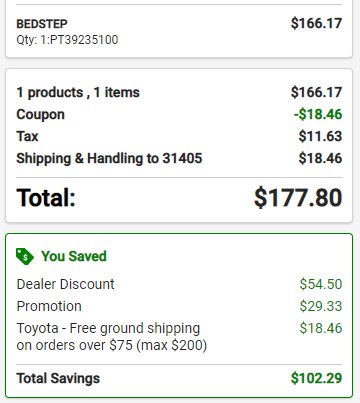360x403 pixels.
Task: Click the You Saved heading
Action: 74,256
